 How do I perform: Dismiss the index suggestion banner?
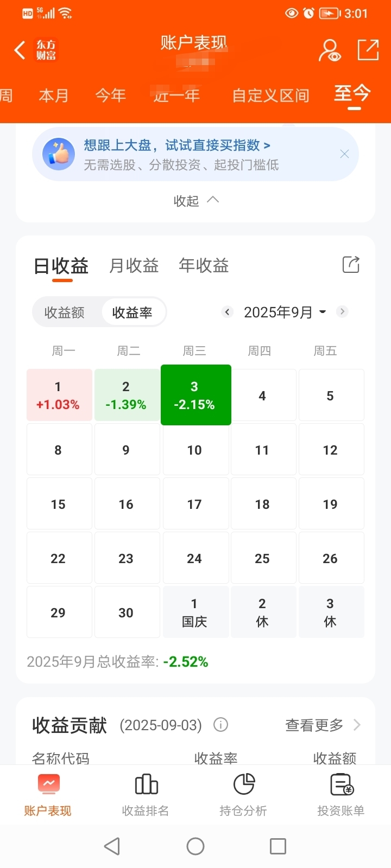tap(344, 154)
